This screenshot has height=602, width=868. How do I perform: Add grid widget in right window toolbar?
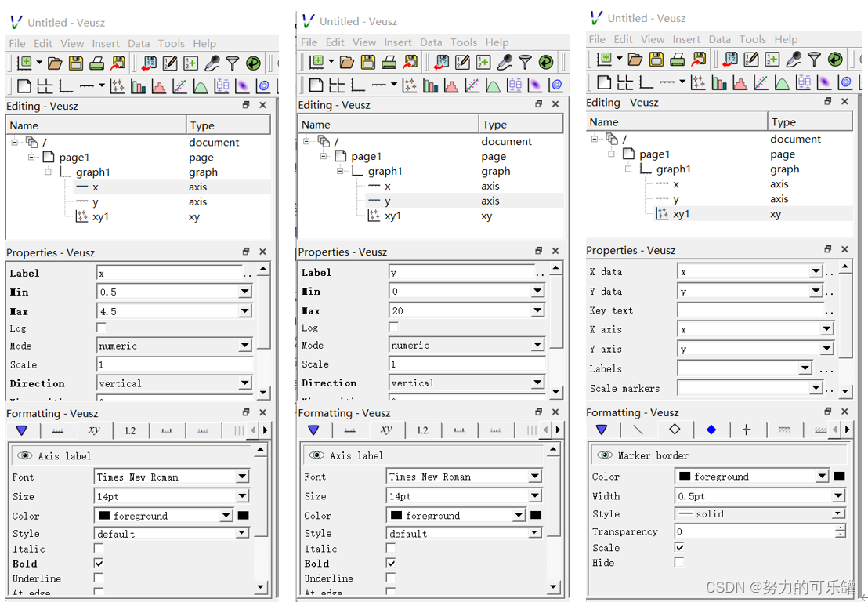tap(625, 83)
